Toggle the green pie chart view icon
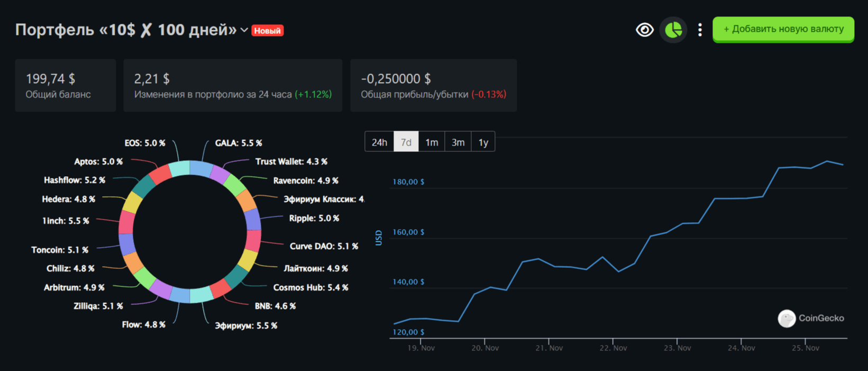The width and height of the screenshot is (868, 371). click(x=673, y=30)
